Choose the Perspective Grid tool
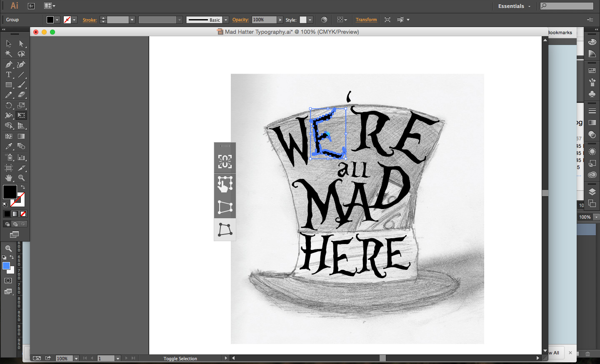The image size is (600, 364). point(21,126)
